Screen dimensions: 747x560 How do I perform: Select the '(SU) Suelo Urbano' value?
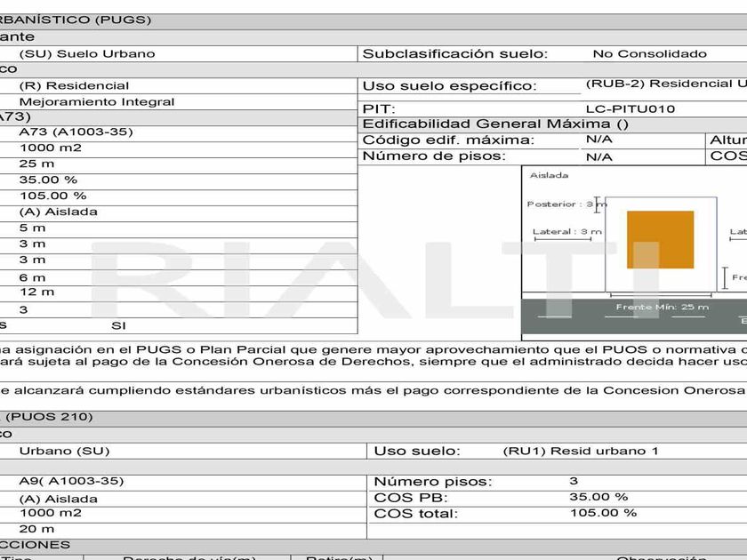tap(87, 54)
